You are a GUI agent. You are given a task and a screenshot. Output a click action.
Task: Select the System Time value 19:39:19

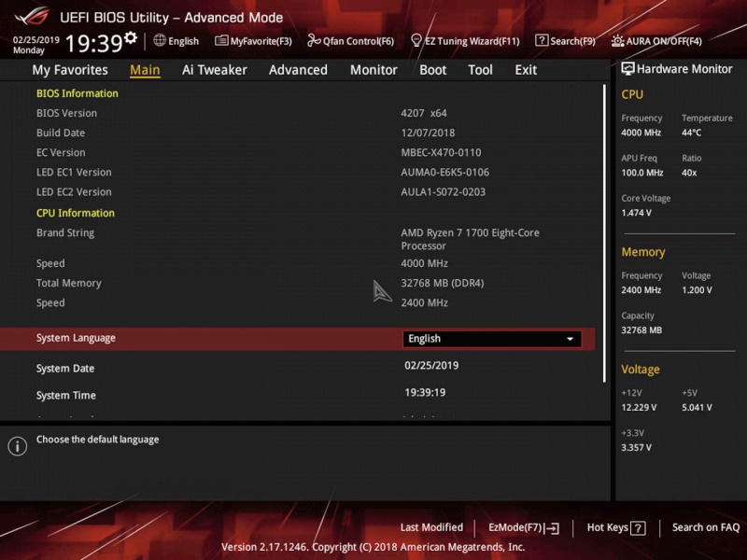point(425,393)
